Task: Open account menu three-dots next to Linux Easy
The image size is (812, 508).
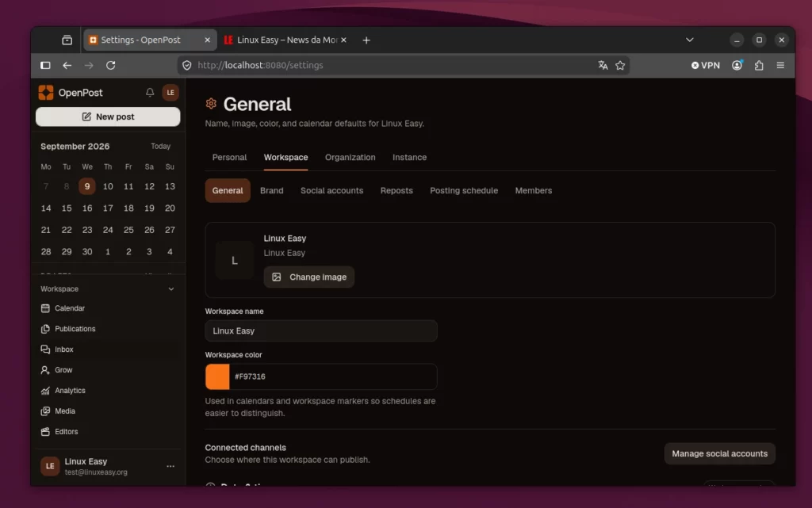Action: point(170,466)
